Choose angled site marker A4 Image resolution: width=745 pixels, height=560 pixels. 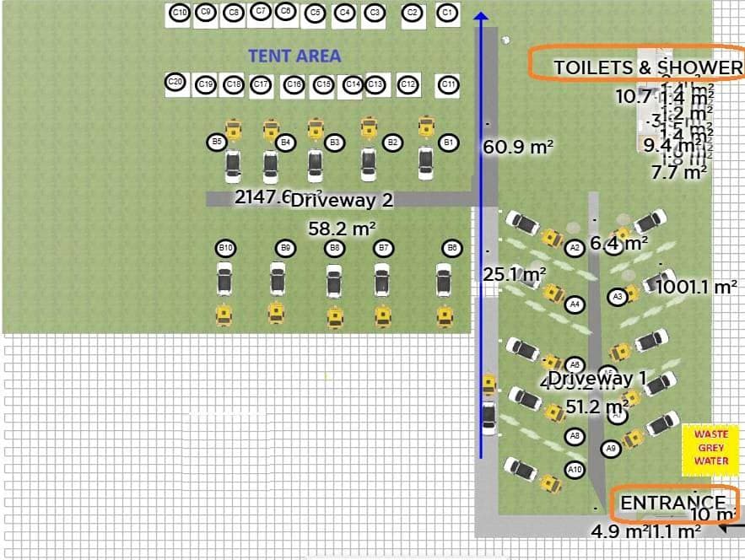point(575,304)
